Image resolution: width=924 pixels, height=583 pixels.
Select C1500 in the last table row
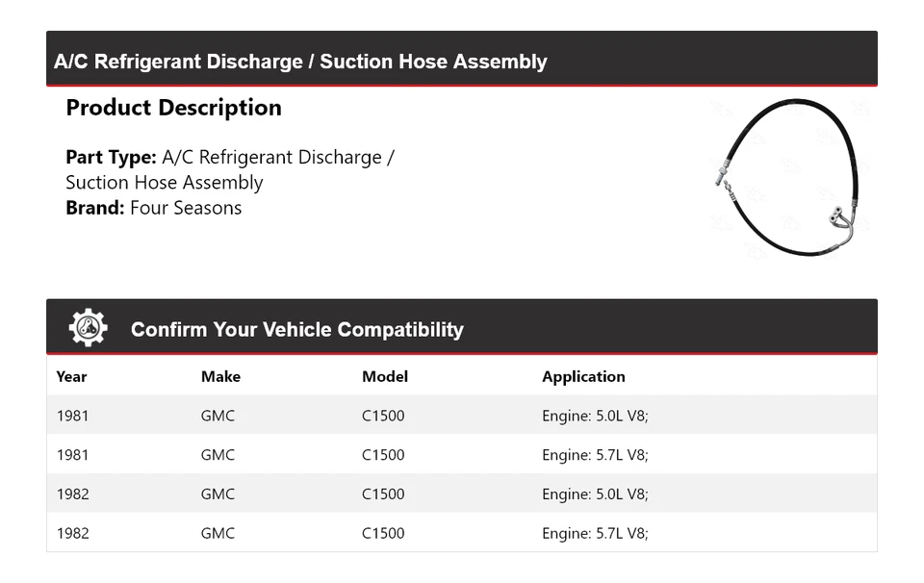[x=383, y=533]
